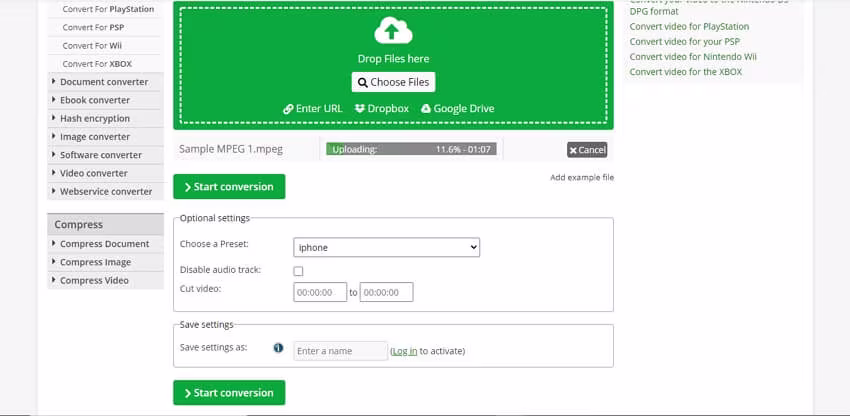
Task: Select Dropbox as upload source
Action: point(382,108)
